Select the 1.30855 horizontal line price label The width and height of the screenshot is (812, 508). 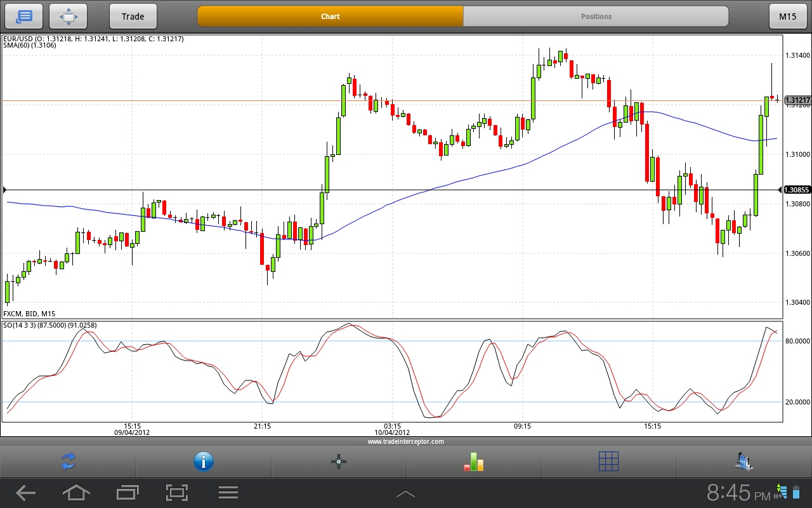(797, 190)
